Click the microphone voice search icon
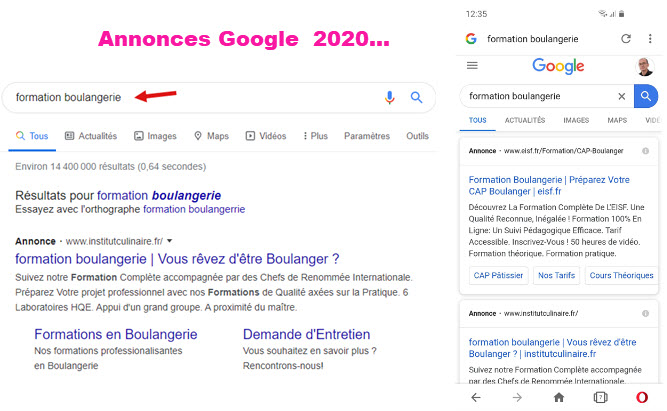Screen dimensions: 667x411 coord(389,97)
